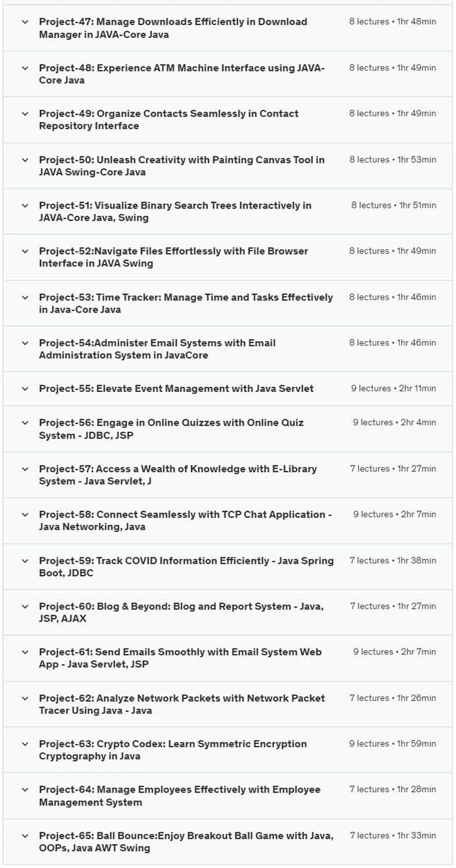Viewport: 456px width, 868px height.
Task: Open Project-57 E-Library System section
Action: pyautogui.click(x=227, y=475)
